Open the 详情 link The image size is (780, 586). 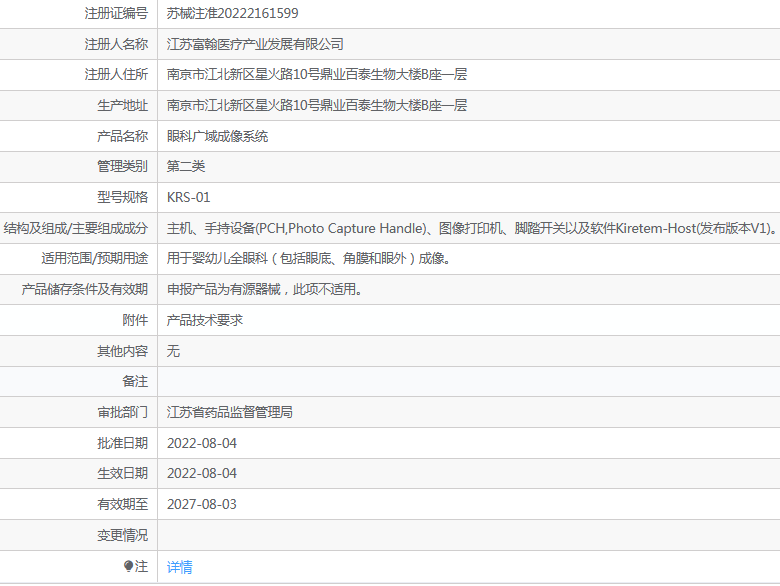pos(180,567)
